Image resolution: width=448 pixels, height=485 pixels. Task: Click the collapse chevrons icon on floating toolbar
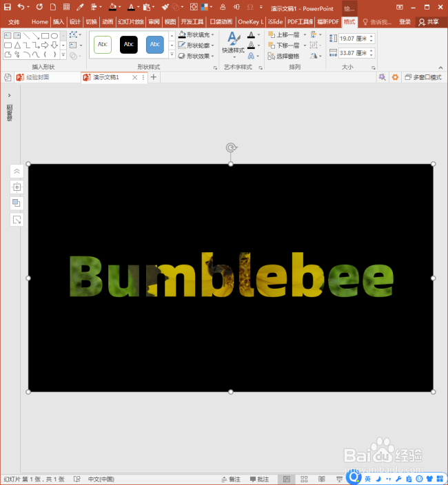tap(17, 171)
